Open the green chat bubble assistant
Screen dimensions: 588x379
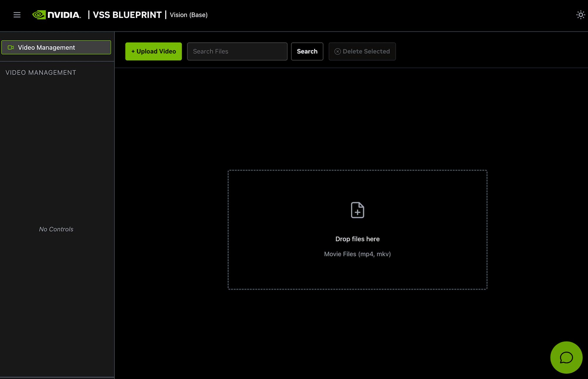[x=566, y=357]
